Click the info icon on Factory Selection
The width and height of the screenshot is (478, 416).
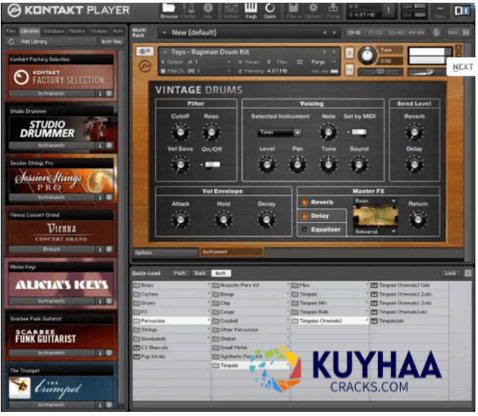pos(100,94)
